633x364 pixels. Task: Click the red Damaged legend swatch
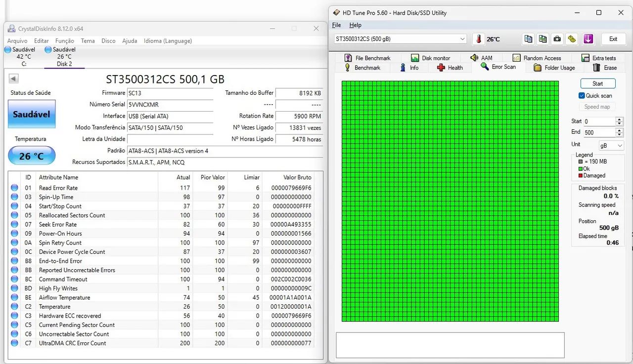tap(581, 175)
